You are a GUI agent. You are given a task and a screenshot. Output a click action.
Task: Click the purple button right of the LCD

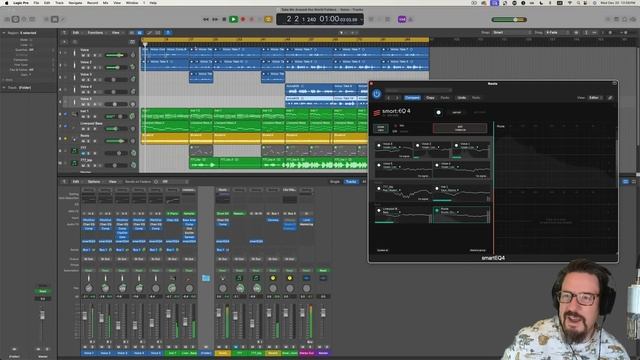(402, 19)
